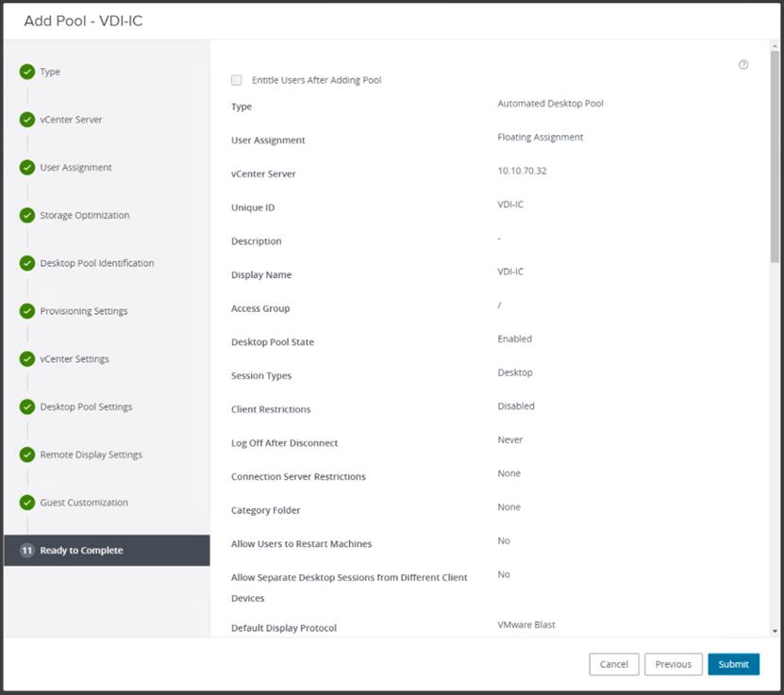The width and height of the screenshot is (784, 695).
Task: Click the help question mark icon
Action: (743, 65)
